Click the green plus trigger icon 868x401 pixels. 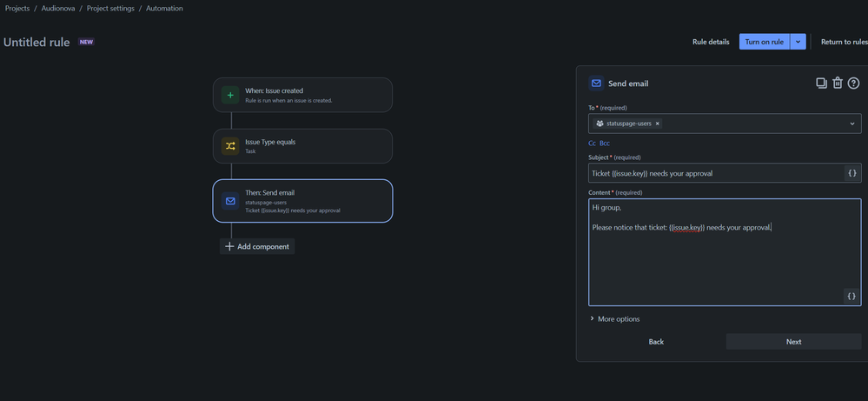[x=230, y=96]
